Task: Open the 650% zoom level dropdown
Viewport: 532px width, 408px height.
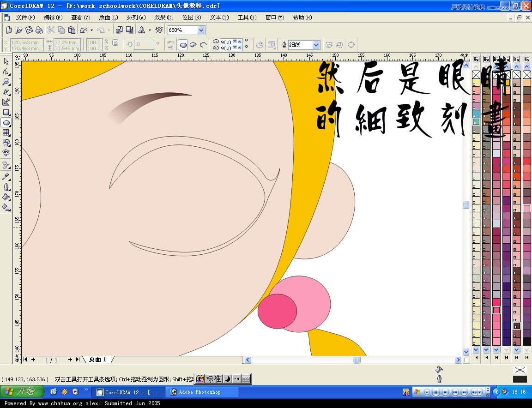Action: (x=200, y=30)
